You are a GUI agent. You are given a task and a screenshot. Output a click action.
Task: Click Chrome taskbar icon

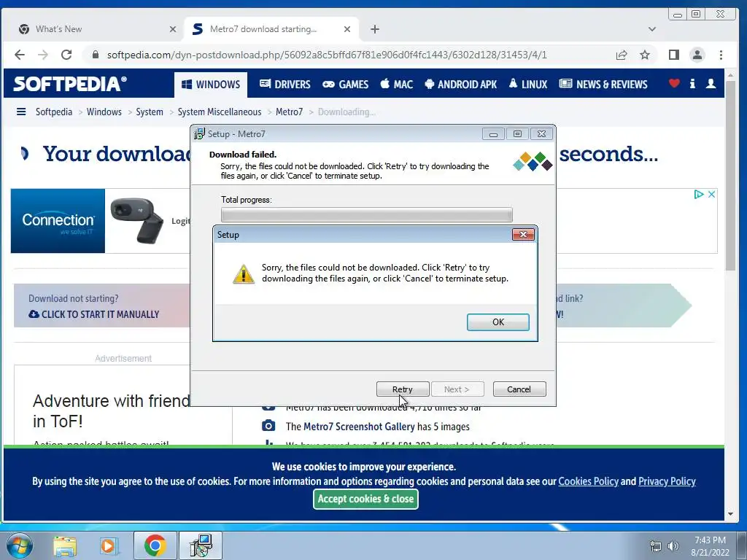155,545
